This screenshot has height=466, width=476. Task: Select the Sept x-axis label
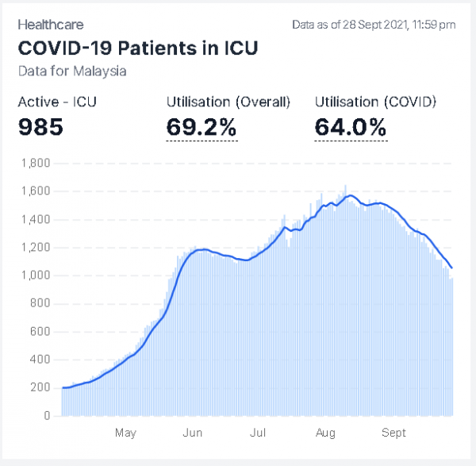click(x=393, y=433)
